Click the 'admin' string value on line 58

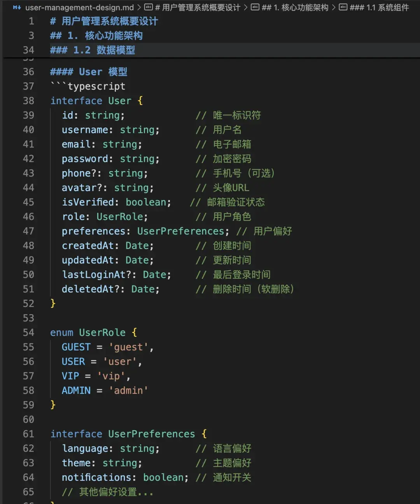click(128, 390)
